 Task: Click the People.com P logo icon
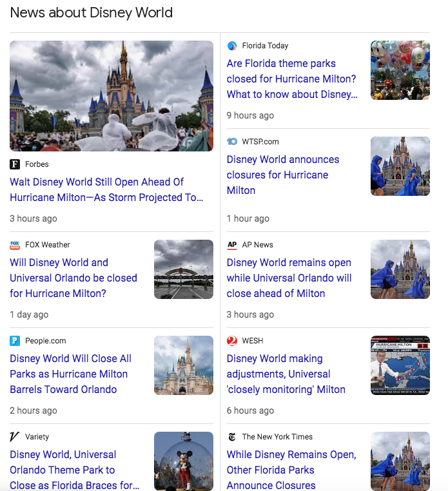click(x=15, y=341)
